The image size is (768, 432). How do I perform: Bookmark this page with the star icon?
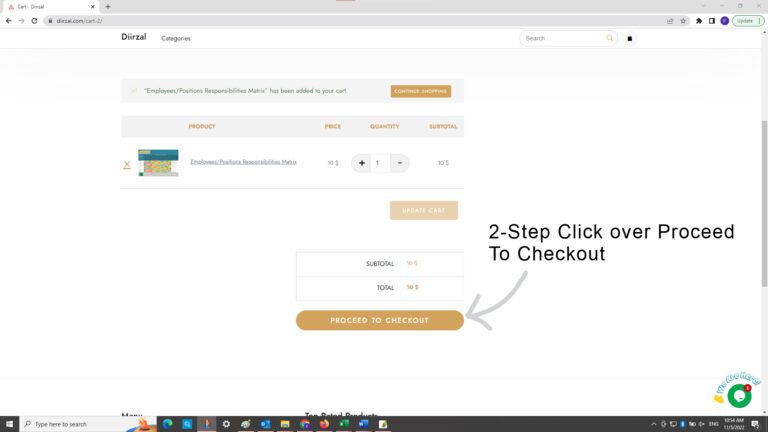(683, 21)
